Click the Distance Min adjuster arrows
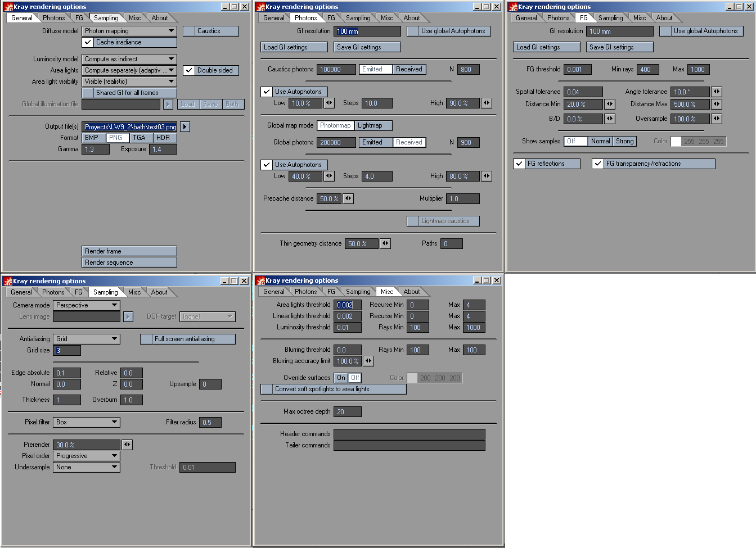The height and width of the screenshot is (548, 756). point(610,104)
